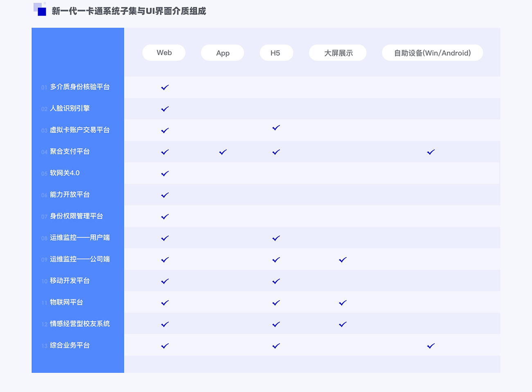Click the Web header pill
532x392 pixels.
tap(164, 53)
